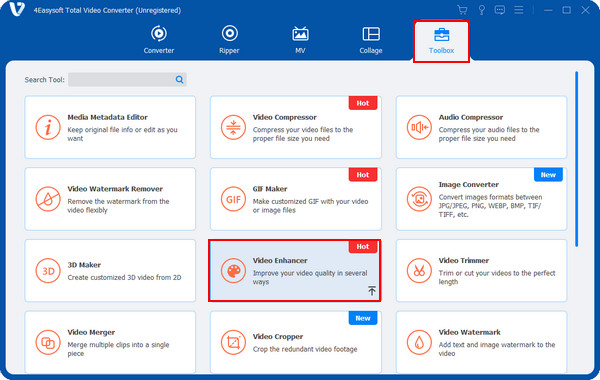Open the Media Metadata Editor title
The height and width of the screenshot is (380, 600).
108,117
